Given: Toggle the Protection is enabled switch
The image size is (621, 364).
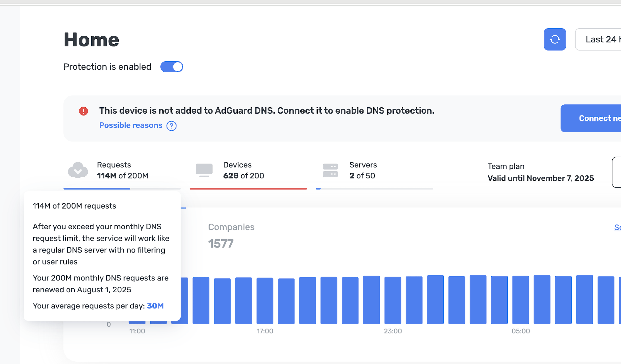Looking at the screenshot, I should point(172,67).
